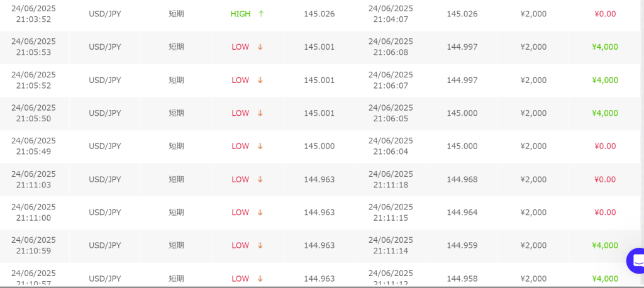Click the closing price 144.968
Viewport: 644px width, 288px height.
pyautogui.click(x=462, y=180)
